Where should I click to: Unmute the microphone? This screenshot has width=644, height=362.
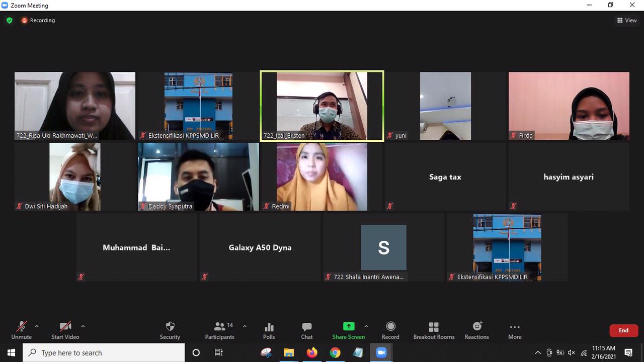pos(22,330)
